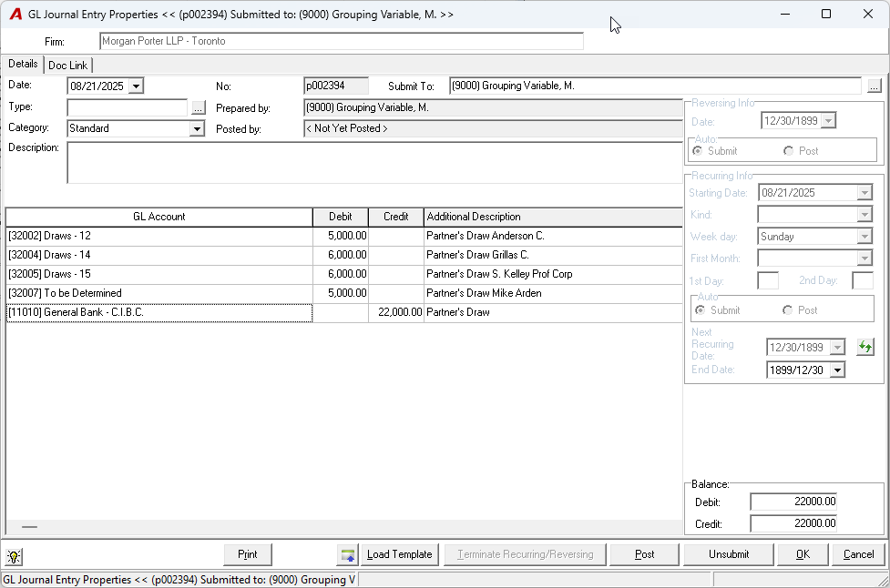Expand the First Month dropdown

pyautogui.click(x=864, y=259)
